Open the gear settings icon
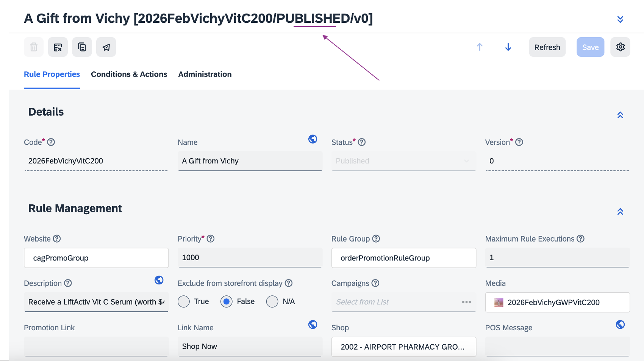 620,47
